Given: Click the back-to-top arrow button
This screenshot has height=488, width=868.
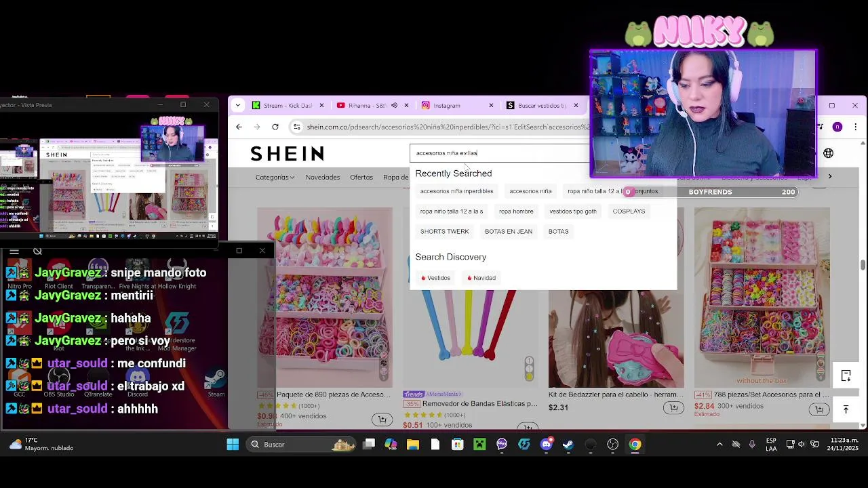Looking at the screenshot, I should [x=846, y=409].
